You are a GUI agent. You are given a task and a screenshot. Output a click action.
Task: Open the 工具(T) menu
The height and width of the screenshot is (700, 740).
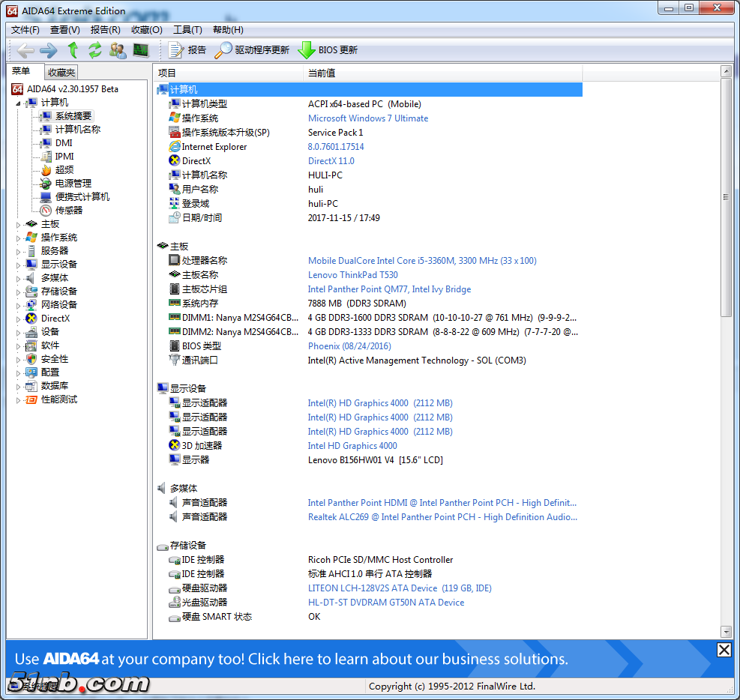click(x=187, y=30)
